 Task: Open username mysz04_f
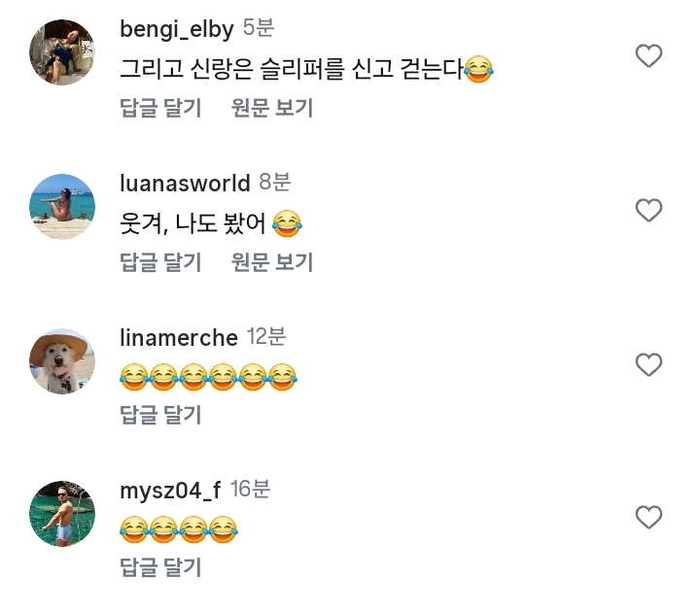(170, 492)
